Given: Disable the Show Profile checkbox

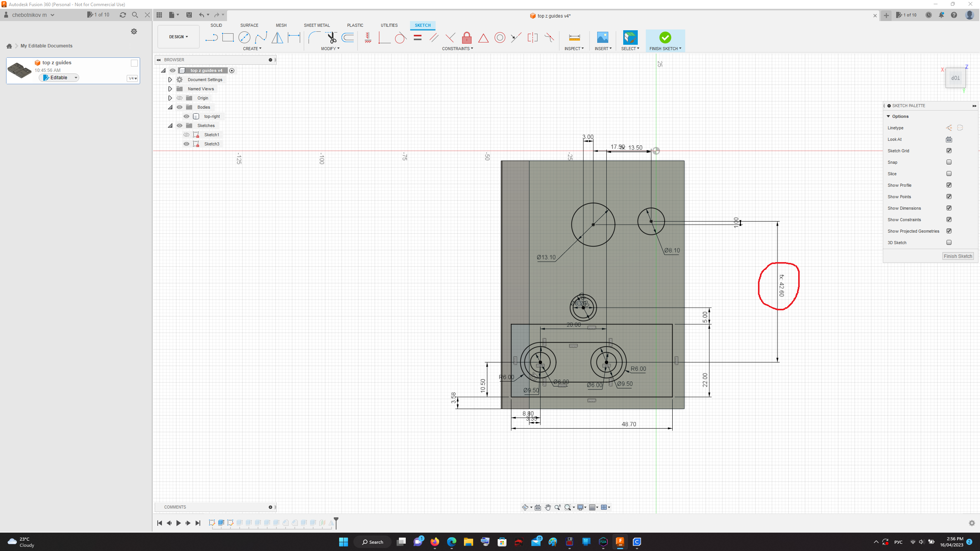Looking at the screenshot, I should coord(949,185).
